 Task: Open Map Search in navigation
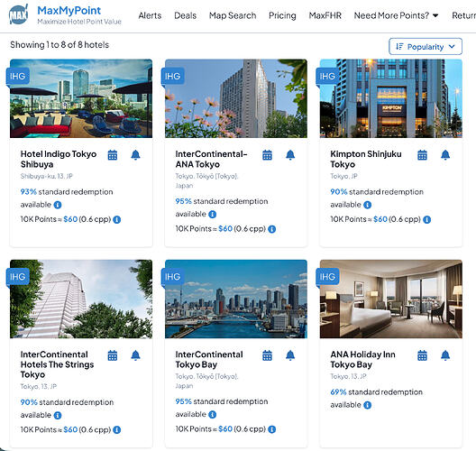233,15
